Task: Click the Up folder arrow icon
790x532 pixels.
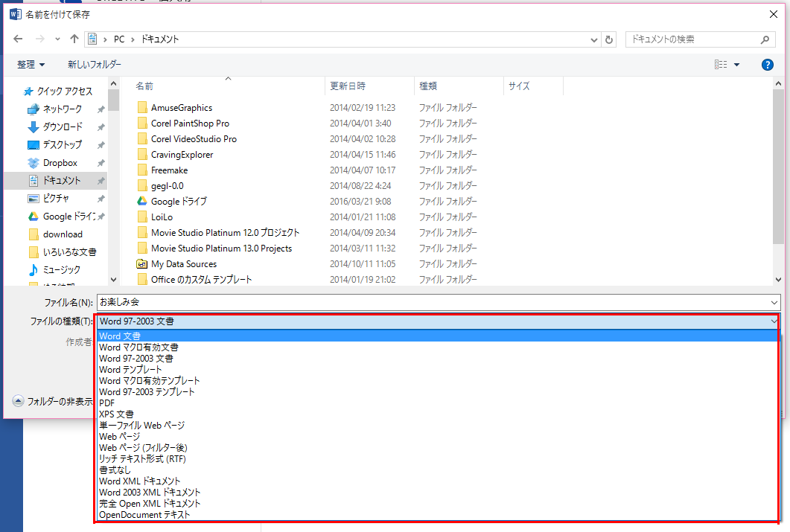Action: [x=74, y=39]
